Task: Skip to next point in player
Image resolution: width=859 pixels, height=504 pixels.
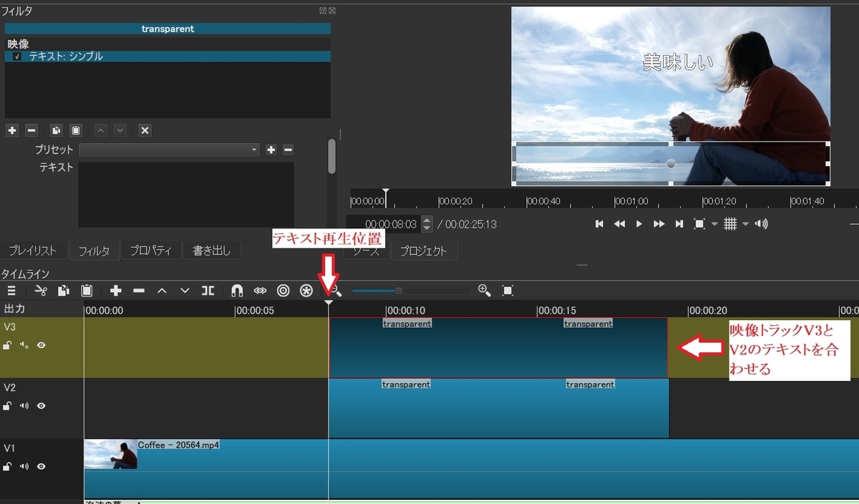Action: 679,224
